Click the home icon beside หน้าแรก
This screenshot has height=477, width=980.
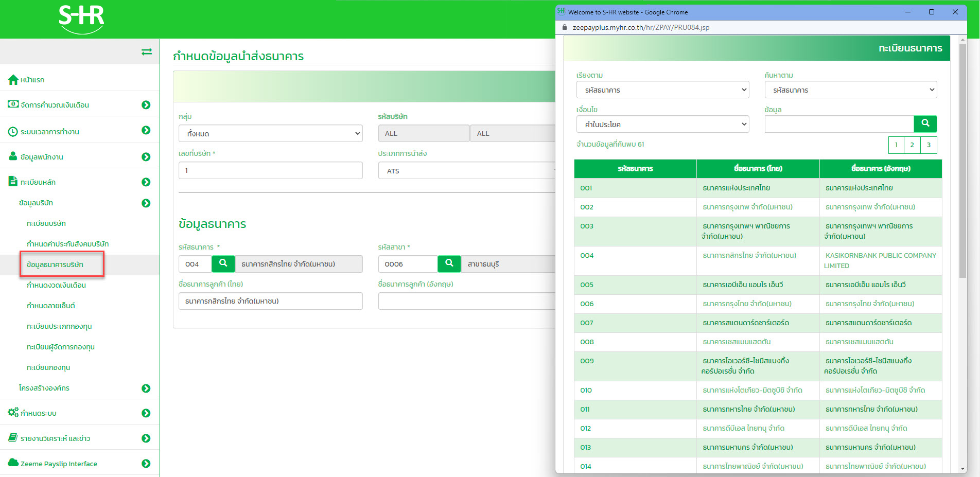click(12, 79)
